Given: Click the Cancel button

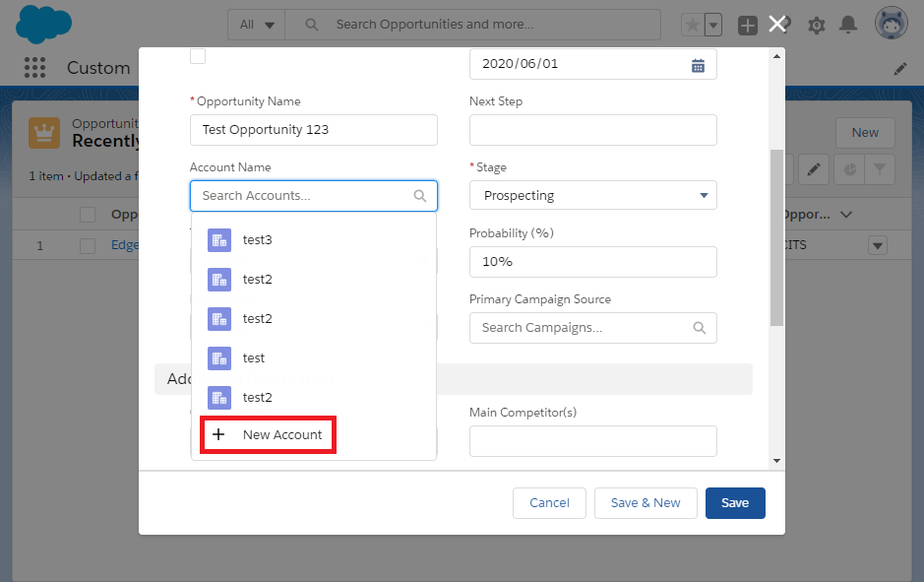Looking at the screenshot, I should click(549, 502).
